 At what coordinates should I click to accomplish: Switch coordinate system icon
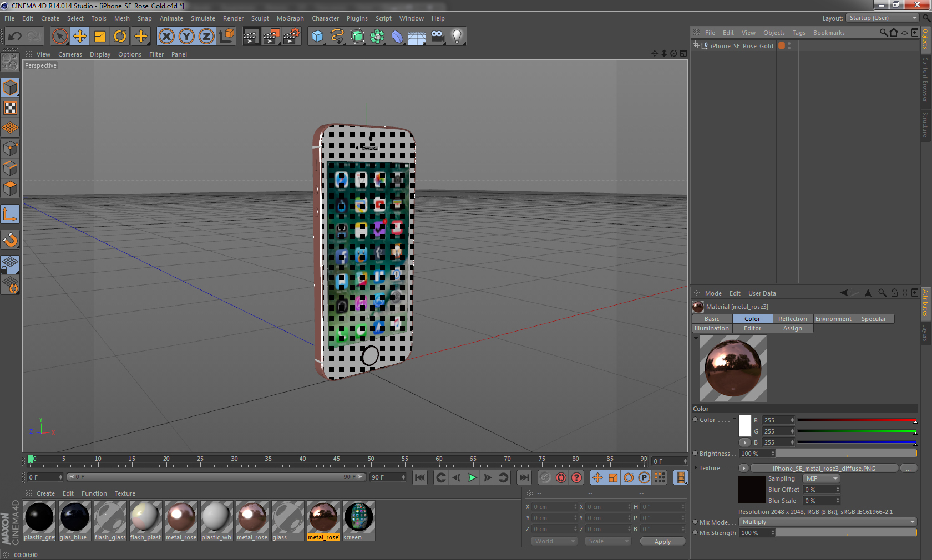[x=227, y=37]
